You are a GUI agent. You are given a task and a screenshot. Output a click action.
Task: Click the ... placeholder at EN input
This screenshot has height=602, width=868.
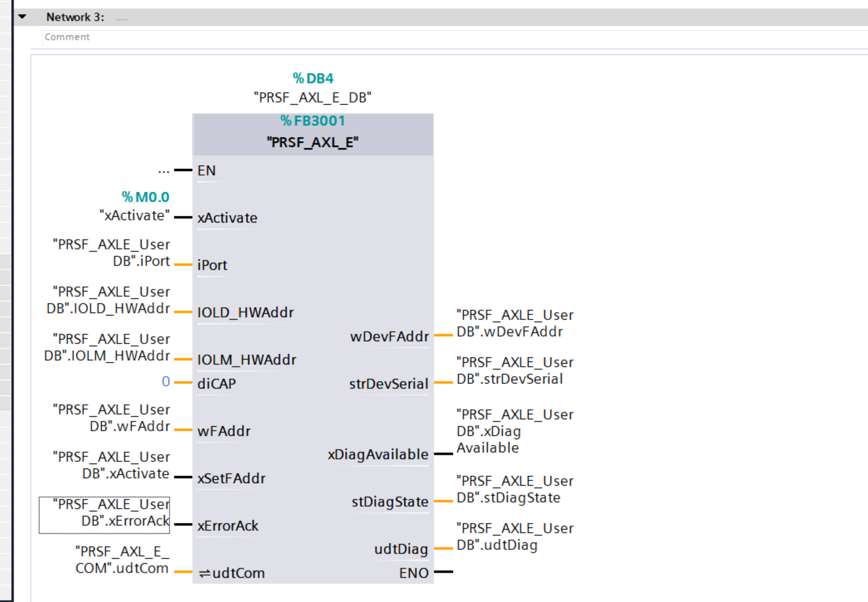click(x=163, y=170)
